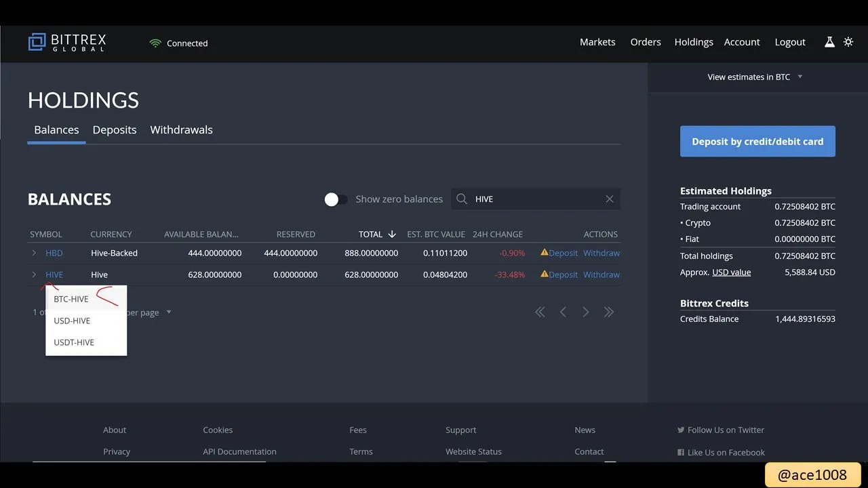868x488 pixels.
Task: Sort by SYMBOL column header
Action: 46,234
